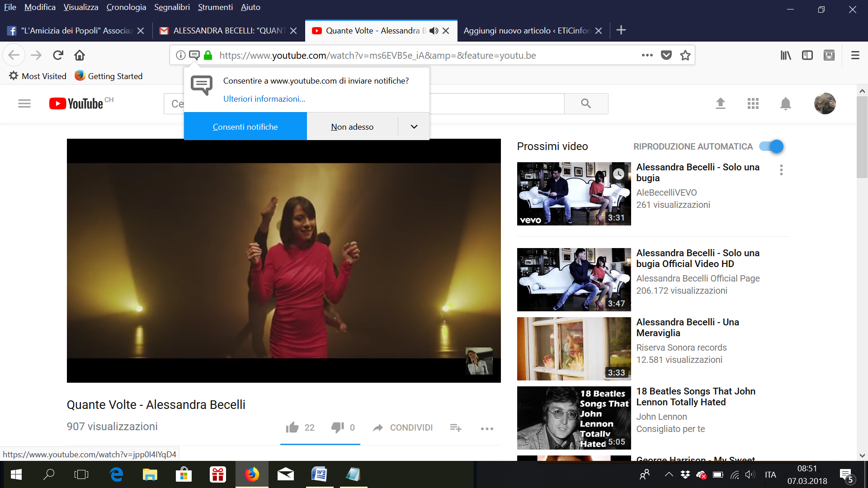868x488 pixels.
Task: Click the YouTube search magnifier button
Action: click(586, 103)
